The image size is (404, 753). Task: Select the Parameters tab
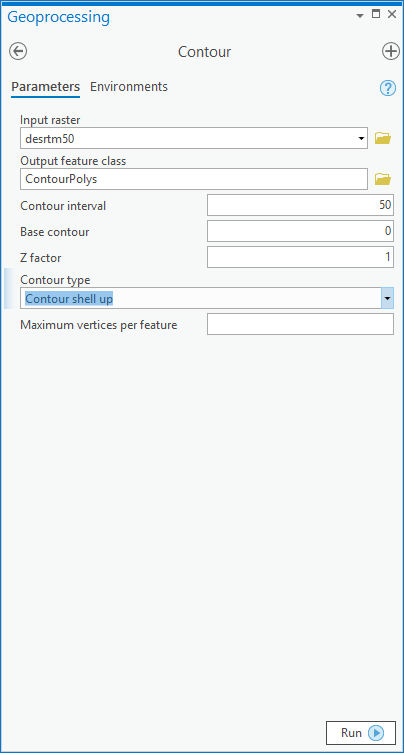(x=46, y=87)
